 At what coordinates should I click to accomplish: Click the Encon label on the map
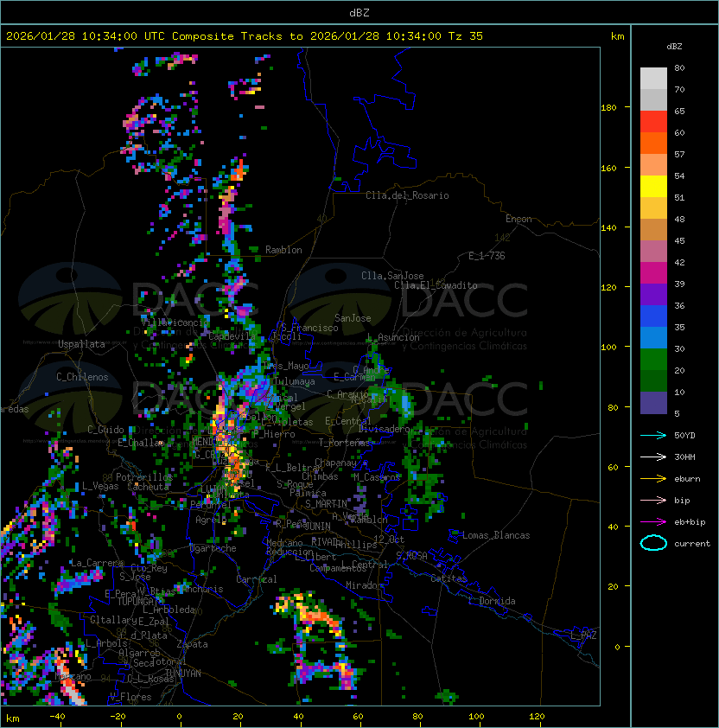(x=519, y=219)
